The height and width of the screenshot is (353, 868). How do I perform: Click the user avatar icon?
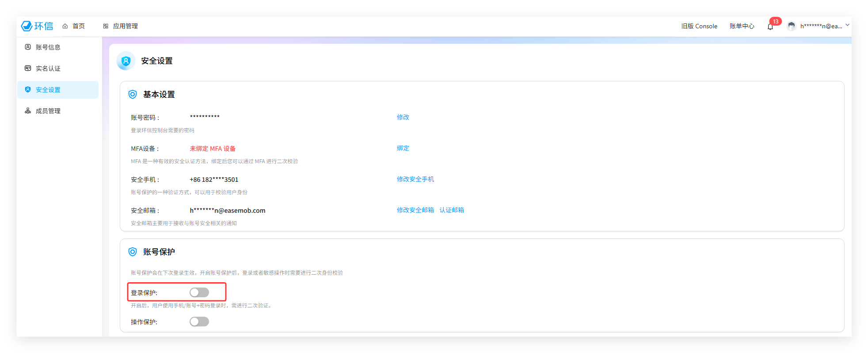(792, 26)
